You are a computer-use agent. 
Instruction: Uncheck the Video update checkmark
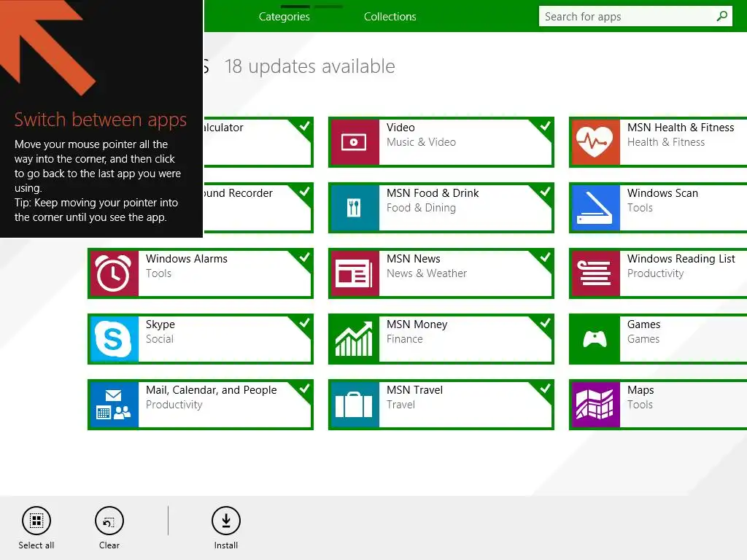point(544,126)
